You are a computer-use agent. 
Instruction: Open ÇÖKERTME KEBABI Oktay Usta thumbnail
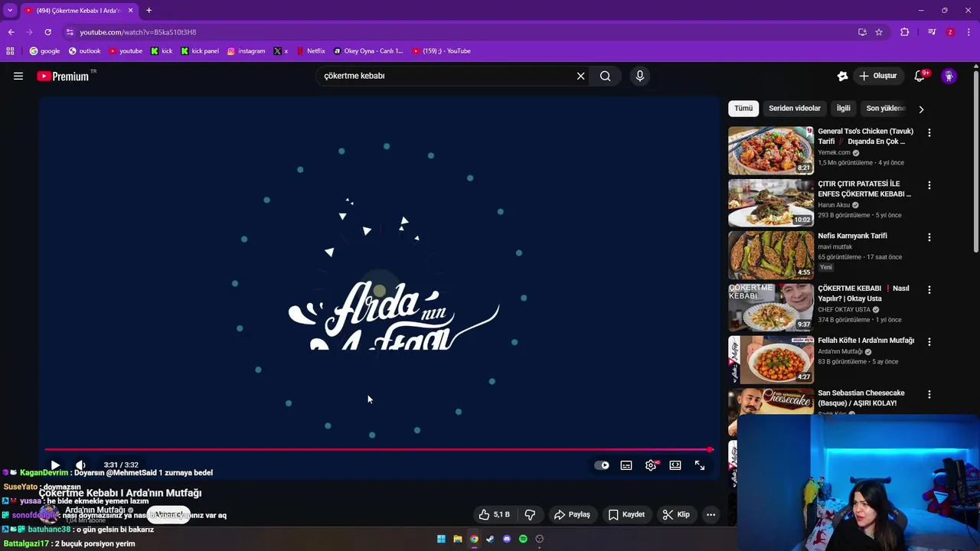771,308
